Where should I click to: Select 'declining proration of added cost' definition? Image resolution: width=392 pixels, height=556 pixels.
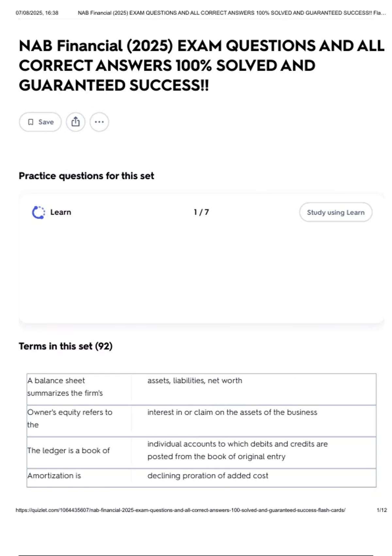[208, 476]
